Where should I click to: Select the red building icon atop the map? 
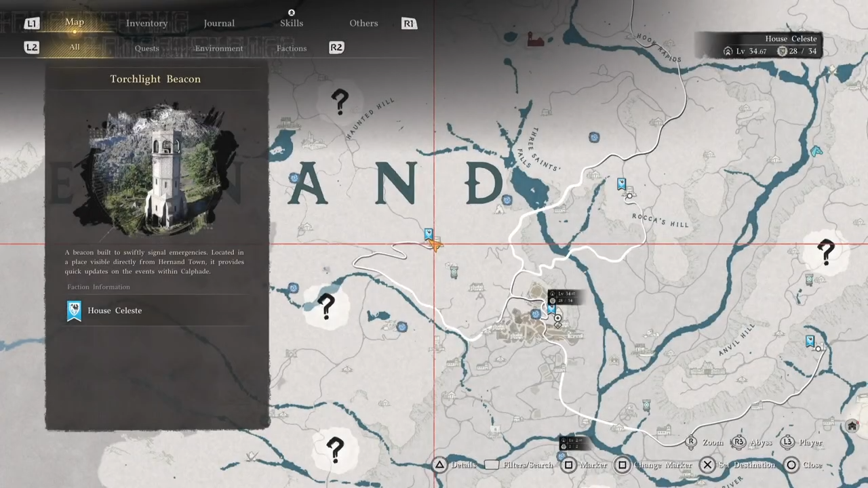click(536, 39)
